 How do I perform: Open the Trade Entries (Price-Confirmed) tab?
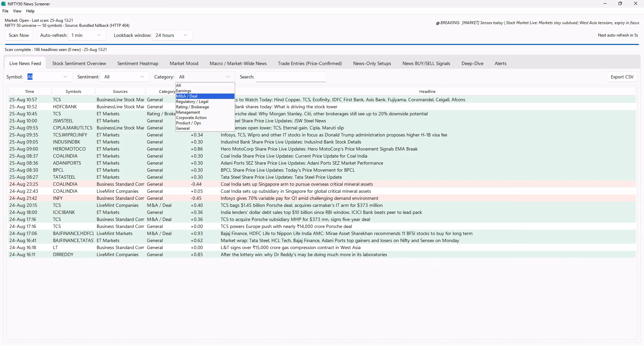coord(310,63)
